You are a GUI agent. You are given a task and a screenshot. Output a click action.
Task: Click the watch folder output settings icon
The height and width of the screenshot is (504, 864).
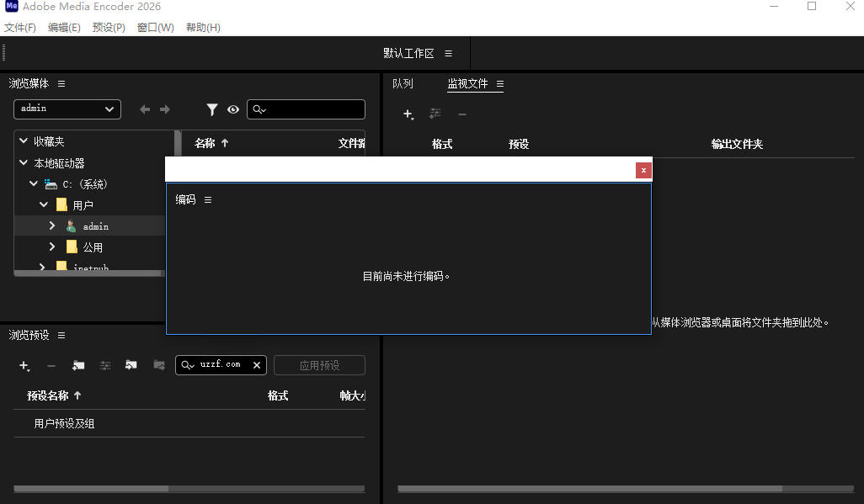[435, 114]
